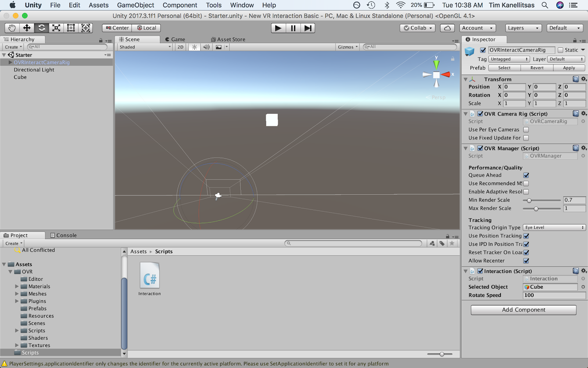This screenshot has height=368, width=588.
Task: Open the Tracking Origin Type dropdown
Action: coord(554,228)
